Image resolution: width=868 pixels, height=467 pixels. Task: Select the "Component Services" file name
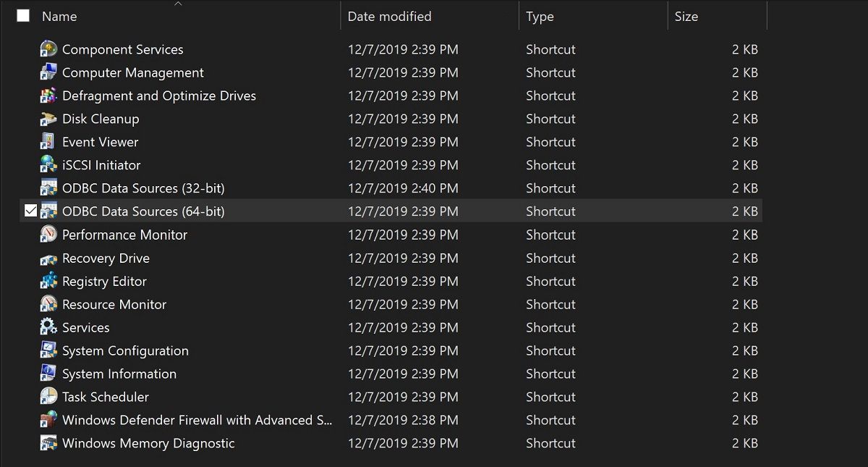(123, 49)
